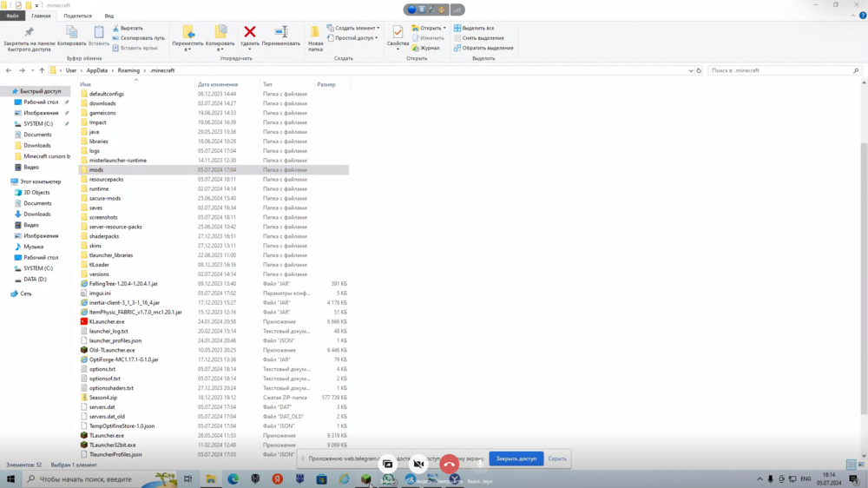Expand the New item dropdown
This screenshot has width=868, height=488.
[x=378, y=28]
